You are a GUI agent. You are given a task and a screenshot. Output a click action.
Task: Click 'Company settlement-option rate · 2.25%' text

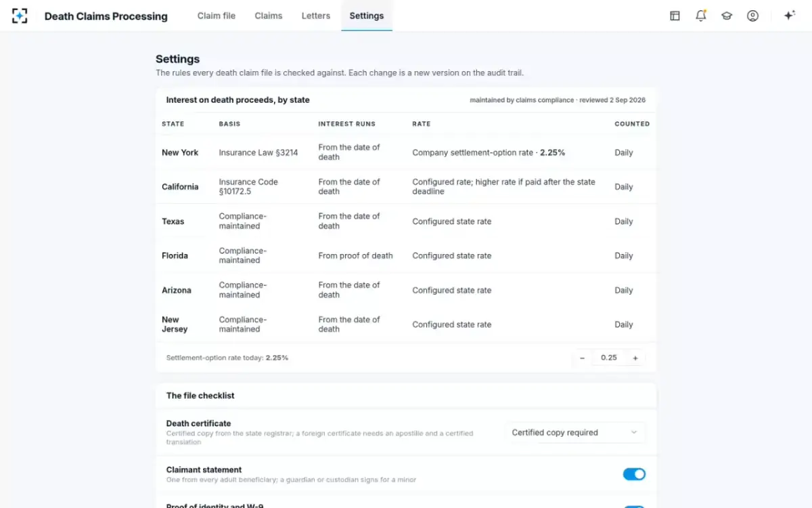click(489, 152)
